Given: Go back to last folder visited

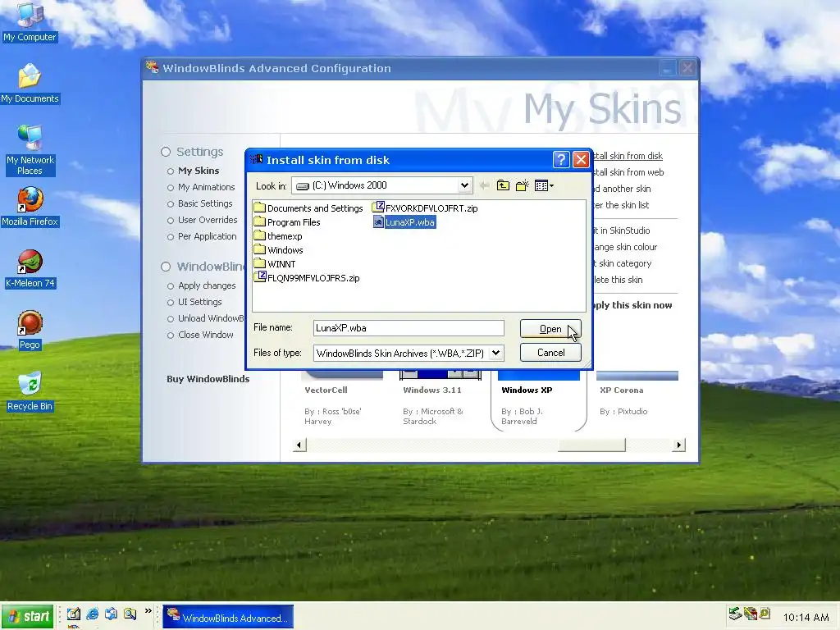Looking at the screenshot, I should (484, 185).
